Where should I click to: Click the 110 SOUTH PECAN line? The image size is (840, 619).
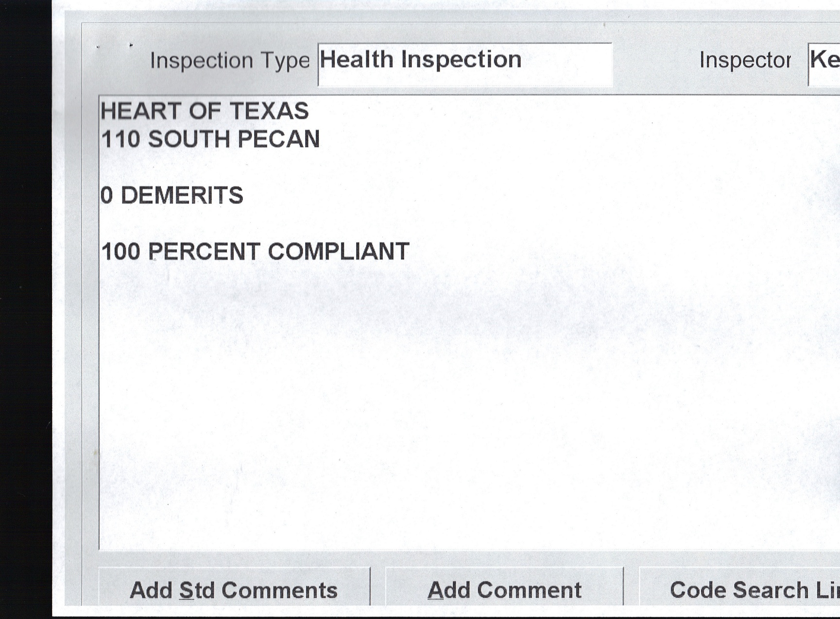210,139
